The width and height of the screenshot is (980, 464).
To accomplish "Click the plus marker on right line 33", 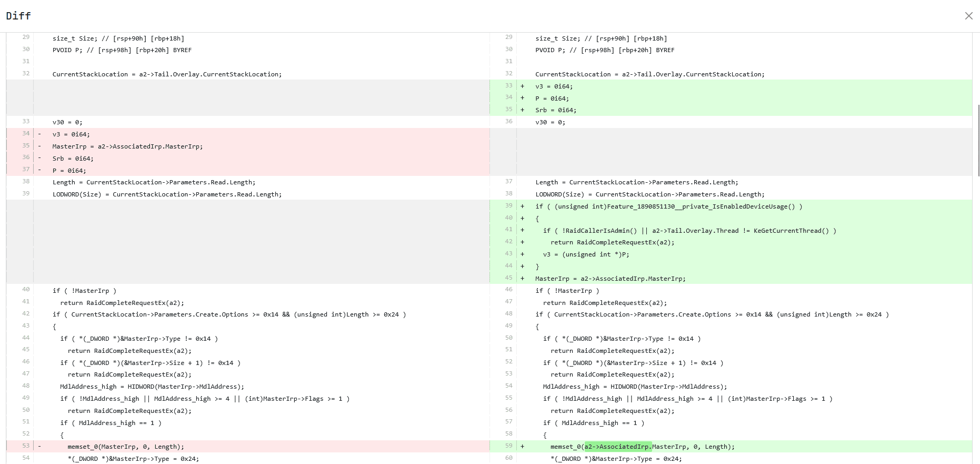I will coord(522,86).
